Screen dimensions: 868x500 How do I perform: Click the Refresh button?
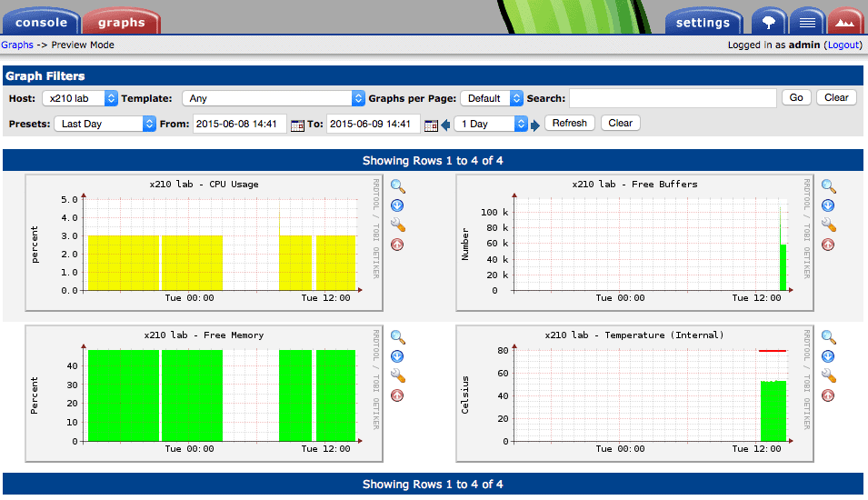[570, 123]
